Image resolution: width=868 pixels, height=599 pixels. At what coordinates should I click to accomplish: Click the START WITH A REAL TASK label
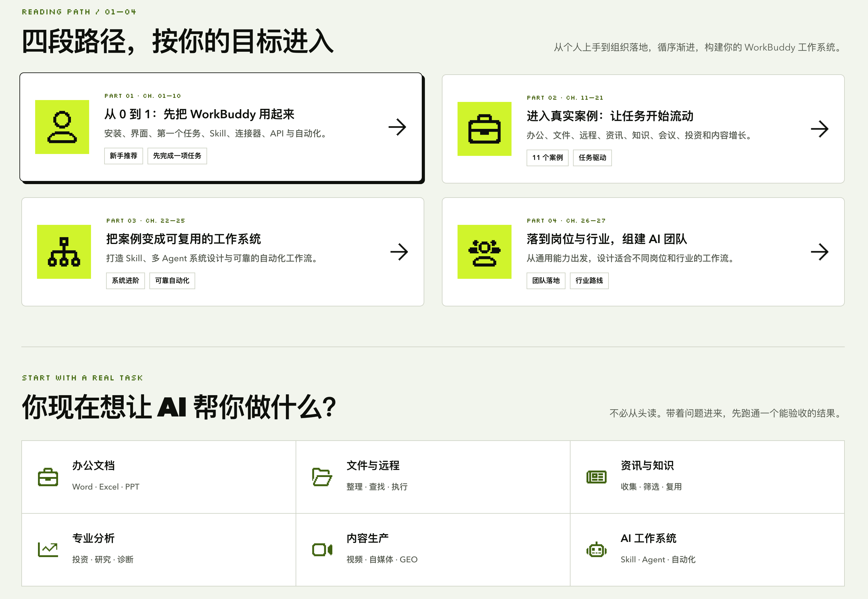[82, 378]
